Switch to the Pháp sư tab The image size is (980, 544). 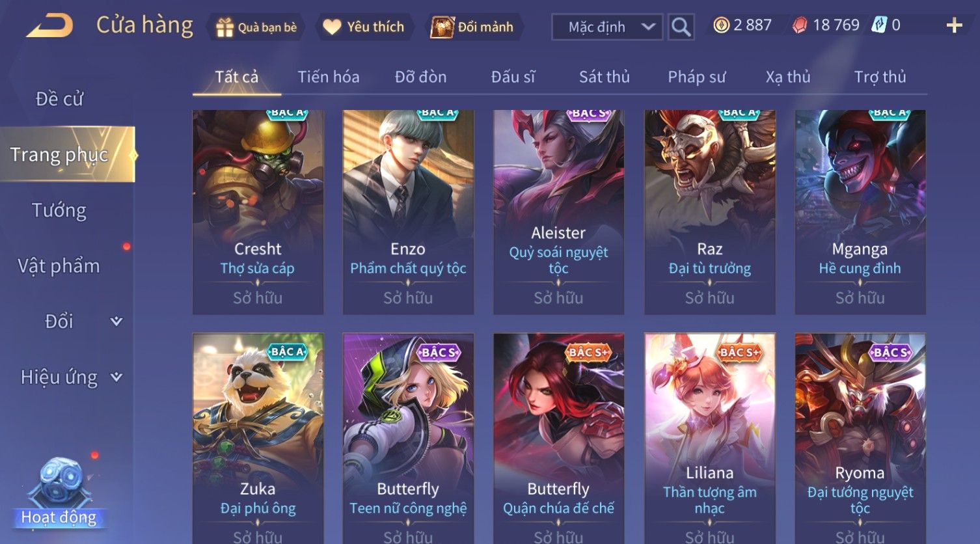pos(696,77)
